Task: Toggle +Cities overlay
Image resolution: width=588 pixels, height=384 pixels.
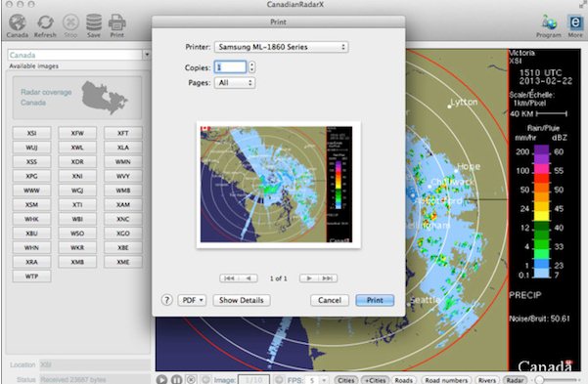Action: (x=375, y=380)
